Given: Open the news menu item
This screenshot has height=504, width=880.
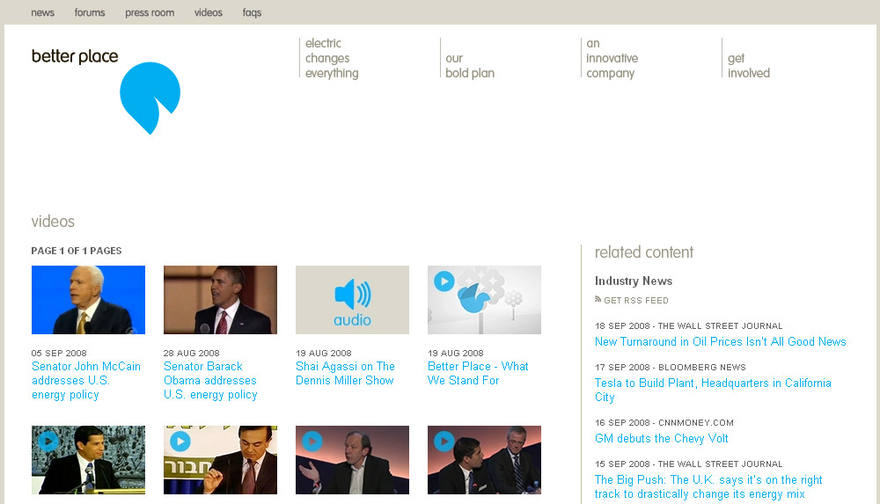Looking at the screenshot, I should 43,12.
